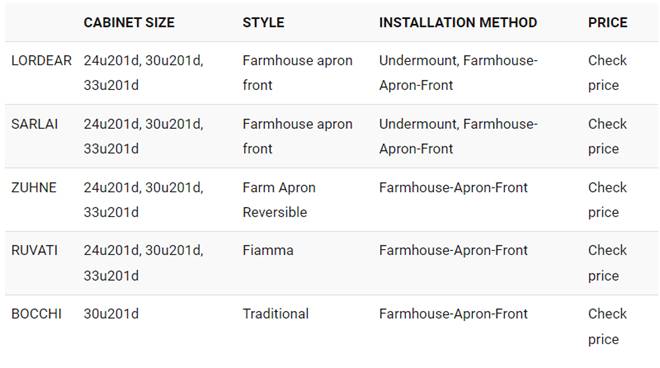This screenshot has width=660, height=368.
Task: Click the ZUHNE brand name
Action: (34, 187)
